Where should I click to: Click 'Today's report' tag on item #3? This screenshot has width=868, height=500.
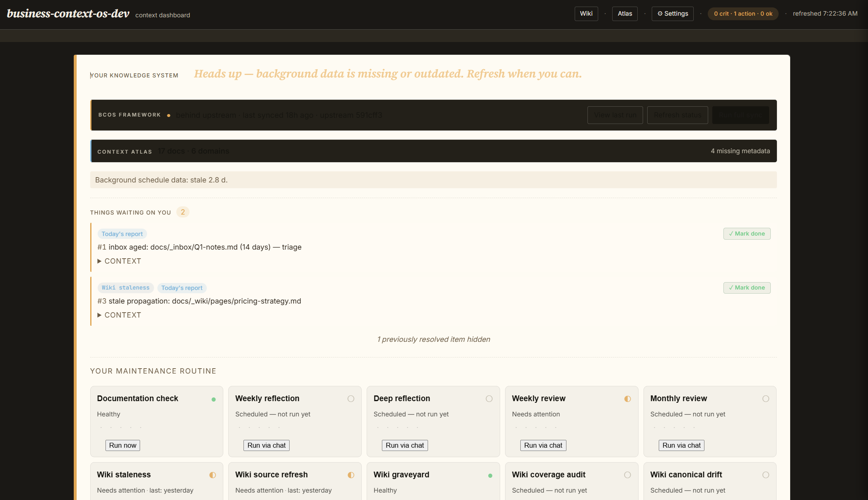(x=182, y=288)
